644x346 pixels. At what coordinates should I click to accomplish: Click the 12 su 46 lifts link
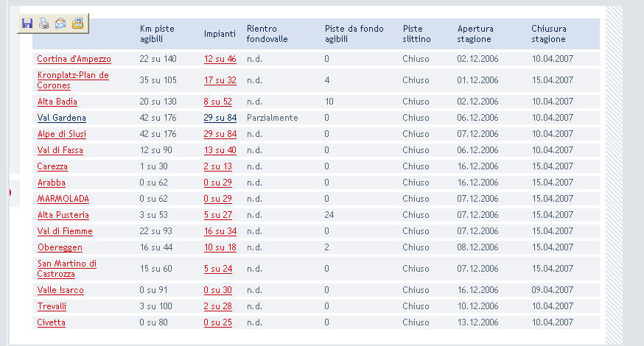[220, 59]
